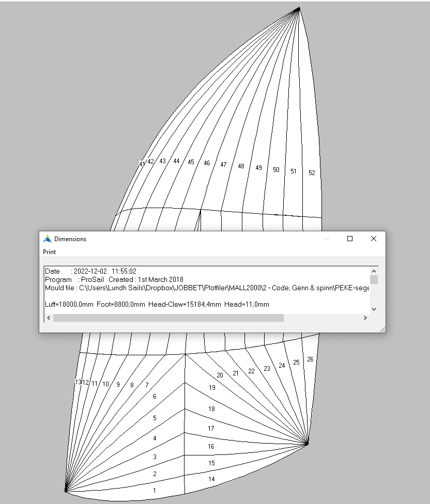The width and height of the screenshot is (430, 504).
Task: Select sail panel 50
Action: (x=276, y=170)
